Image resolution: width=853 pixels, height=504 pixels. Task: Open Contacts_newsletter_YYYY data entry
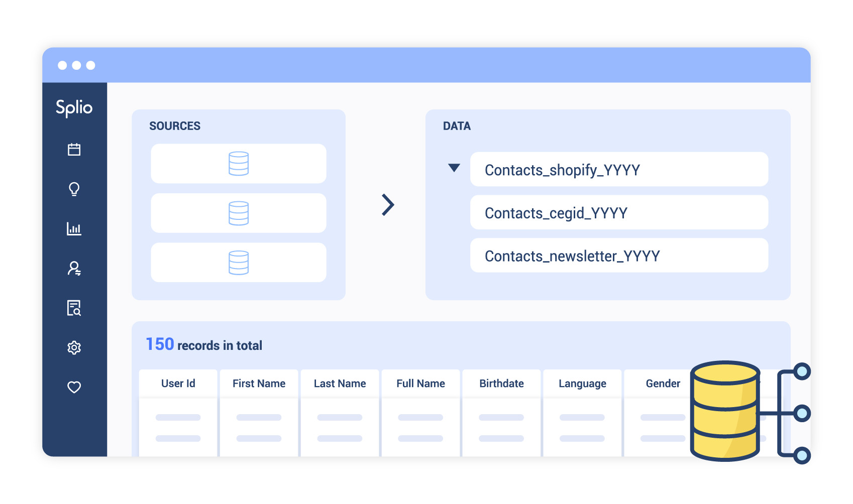coord(619,256)
